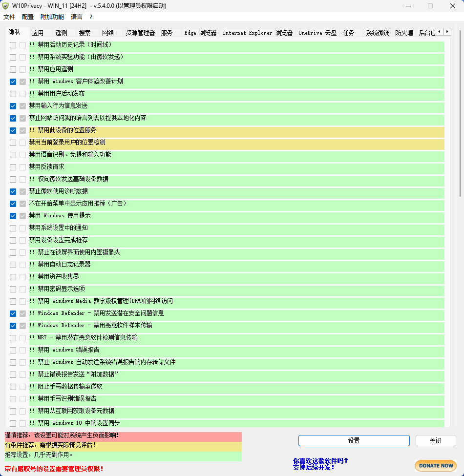Switch to the 资源管理器 tab
Image resolution: width=464 pixels, height=476 pixels.
(140, 33)
